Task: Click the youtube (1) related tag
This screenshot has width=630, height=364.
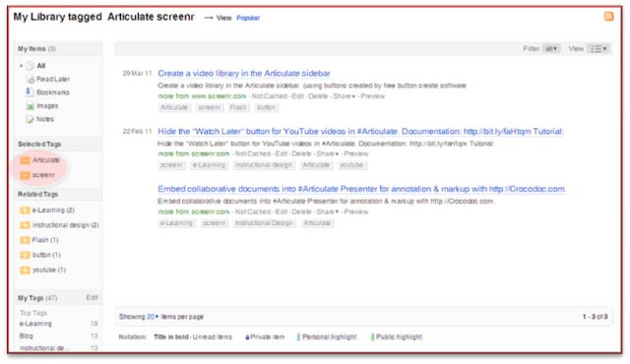Action: pyautogui.click(x=49, y=270)
